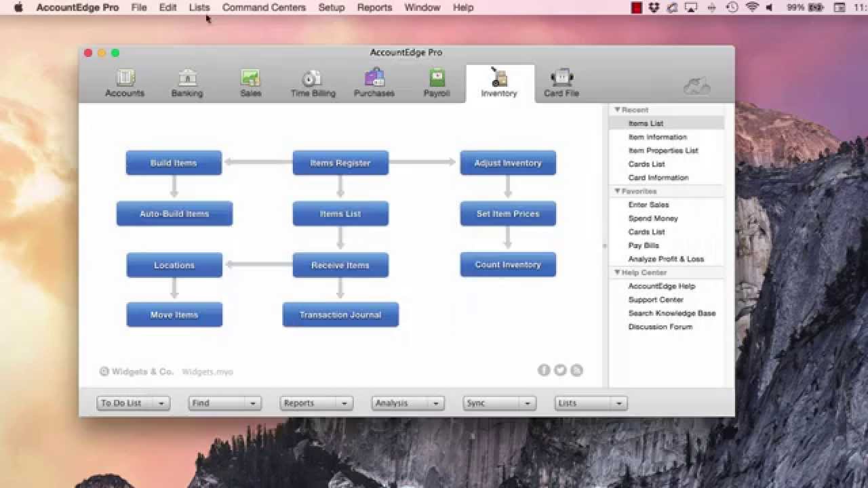
Task: Open the Items Register
Action: 340,163
